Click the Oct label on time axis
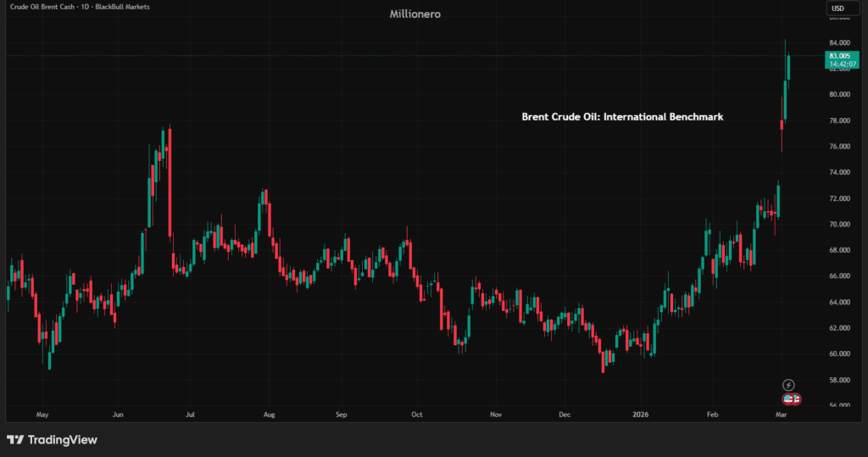The image size is (868, 457). point(416,415)
